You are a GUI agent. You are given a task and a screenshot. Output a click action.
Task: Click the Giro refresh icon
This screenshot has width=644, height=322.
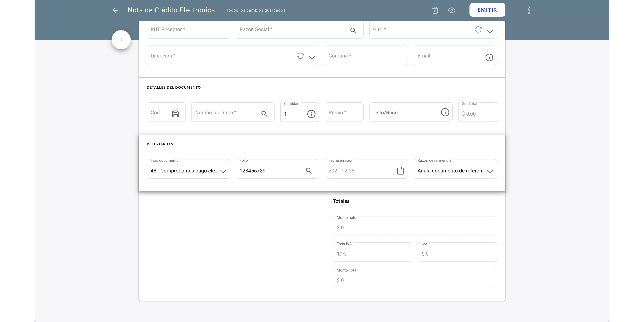click(x=478, y=29)
